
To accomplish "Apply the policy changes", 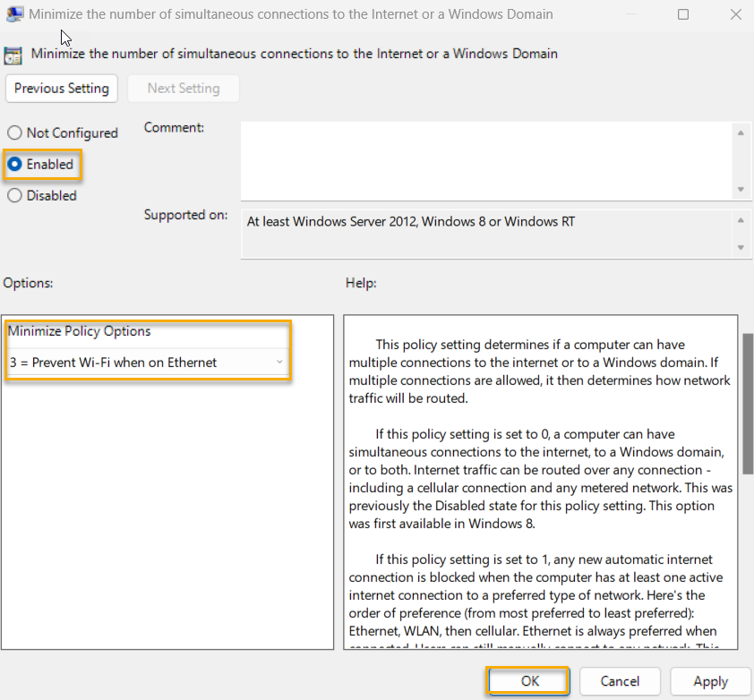I will pos(710,680).
